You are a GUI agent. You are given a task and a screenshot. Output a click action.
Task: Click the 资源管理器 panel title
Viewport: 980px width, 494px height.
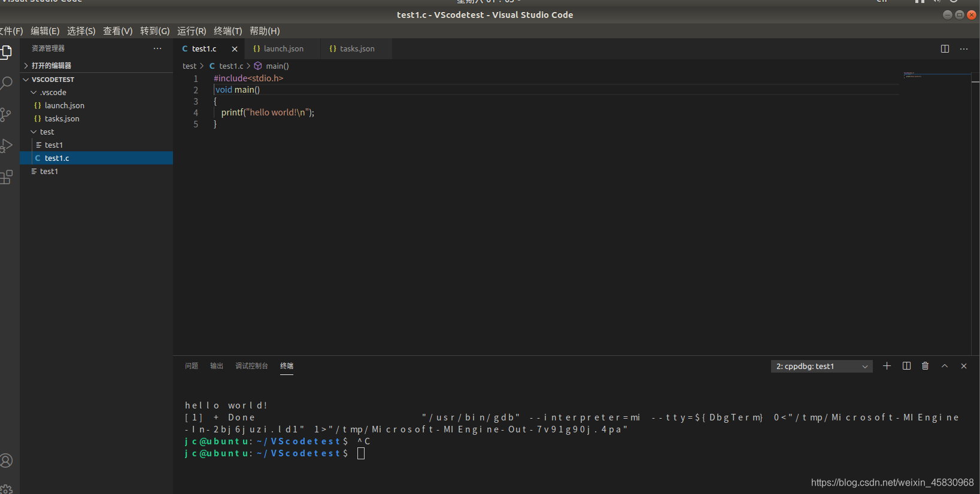pos(48,48)
